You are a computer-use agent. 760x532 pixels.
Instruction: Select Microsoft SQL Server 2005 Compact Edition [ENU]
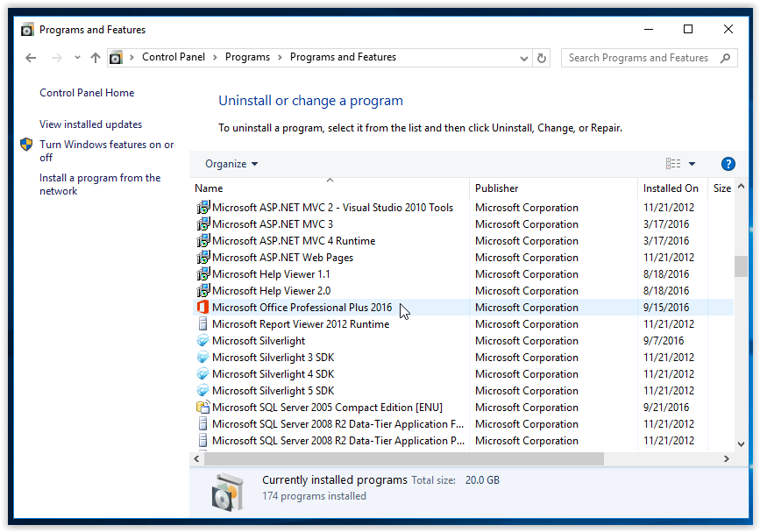point(327,407)
